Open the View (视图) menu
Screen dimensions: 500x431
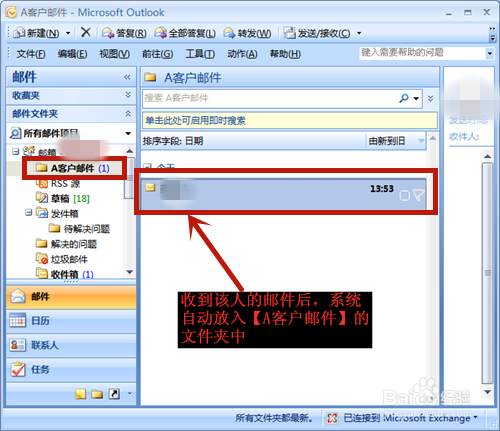click(x=115, y=54)
